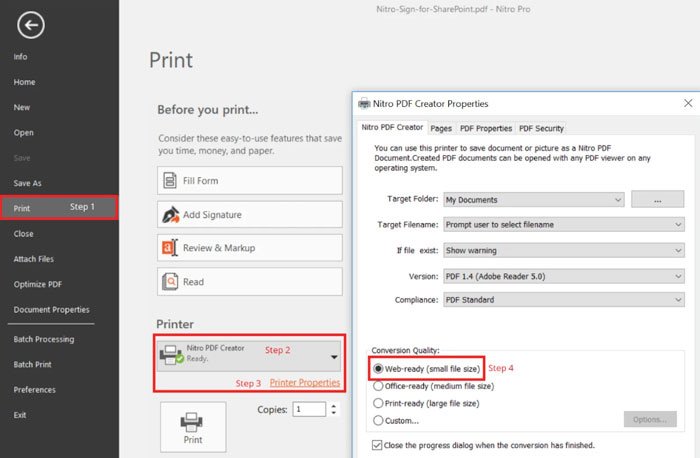The height and width of the screenshot is (458, 700).
Task: Click the Review & Markup icon
Action: click(x=170, y=247)
